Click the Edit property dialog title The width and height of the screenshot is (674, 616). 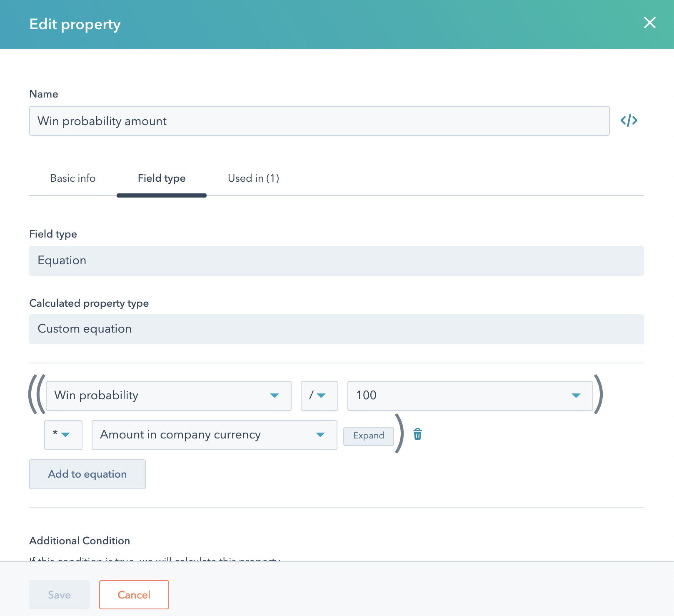click(x=75, y=25)
